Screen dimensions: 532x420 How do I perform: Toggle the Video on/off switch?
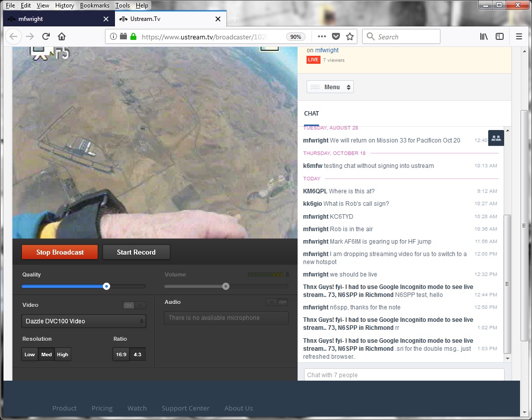134,305
